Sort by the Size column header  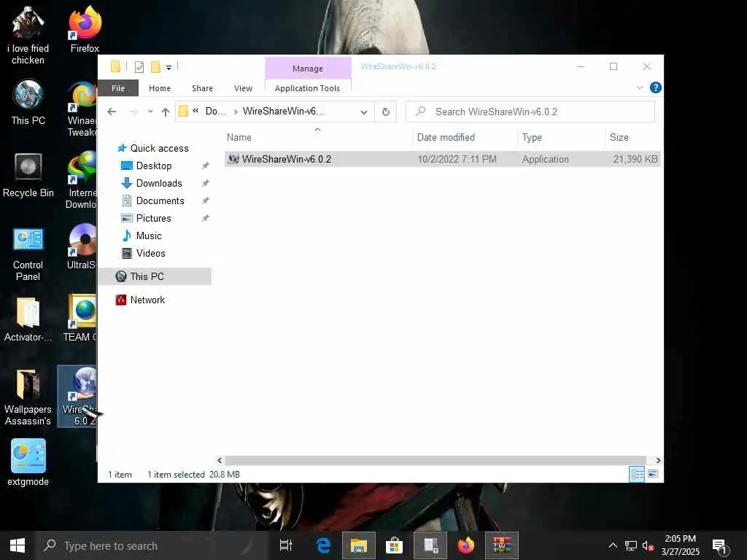point(634,137)
